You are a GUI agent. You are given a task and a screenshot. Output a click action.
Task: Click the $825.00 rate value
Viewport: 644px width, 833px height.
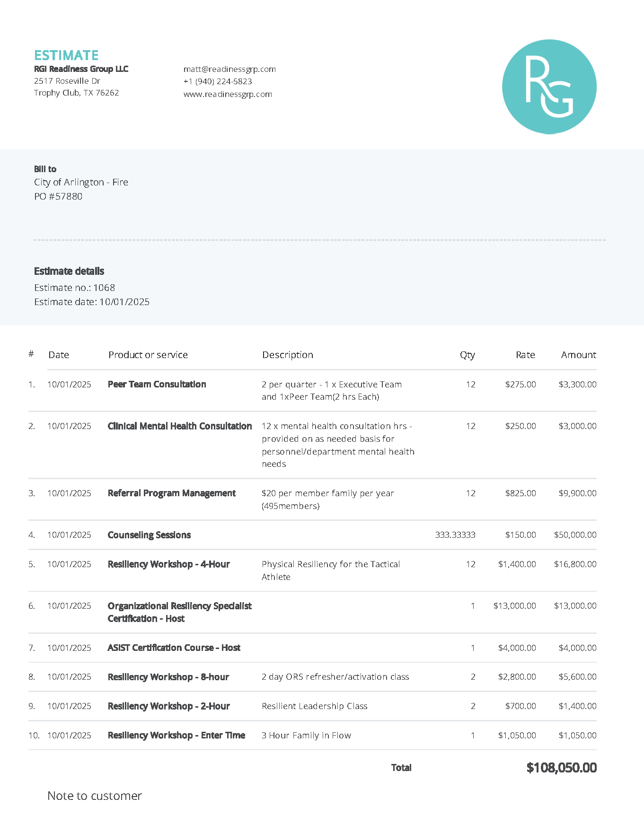(x=520, y=493)
